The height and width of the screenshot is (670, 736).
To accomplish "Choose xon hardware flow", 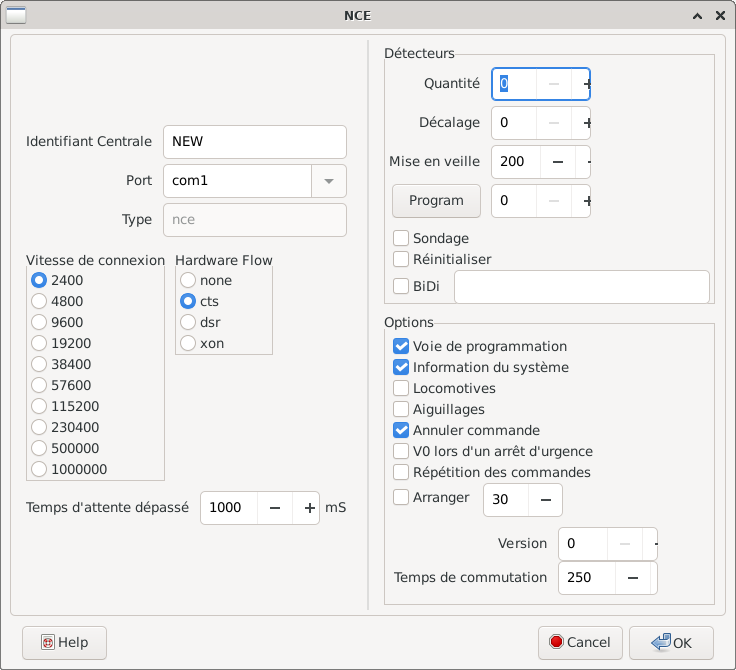I will pos(187,343).
